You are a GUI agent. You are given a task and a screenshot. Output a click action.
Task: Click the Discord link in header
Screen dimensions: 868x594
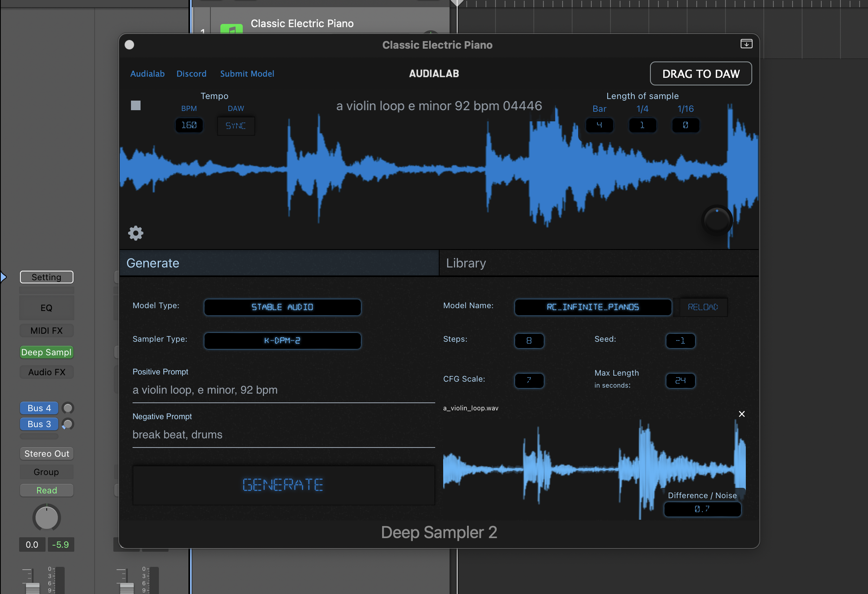[191, 73]
